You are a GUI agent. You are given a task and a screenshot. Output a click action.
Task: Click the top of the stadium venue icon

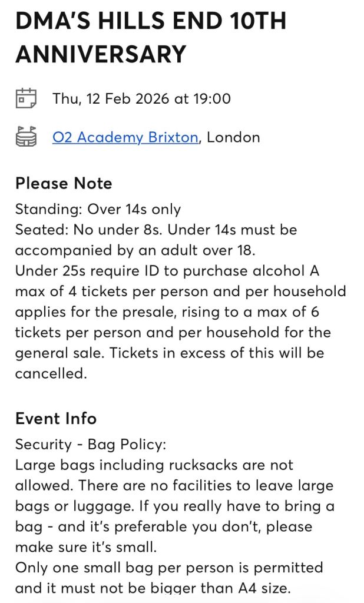(26, 130)
